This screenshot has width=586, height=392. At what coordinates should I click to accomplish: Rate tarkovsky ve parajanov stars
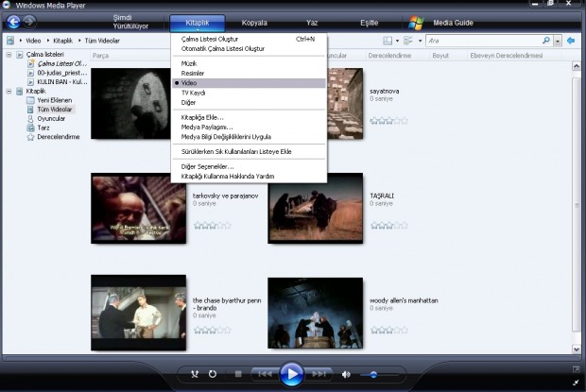[x=213, y=226]
